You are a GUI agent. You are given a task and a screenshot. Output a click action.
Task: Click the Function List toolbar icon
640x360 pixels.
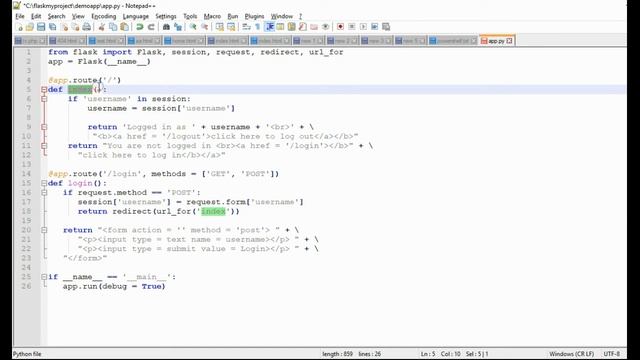tap(302, 27)
